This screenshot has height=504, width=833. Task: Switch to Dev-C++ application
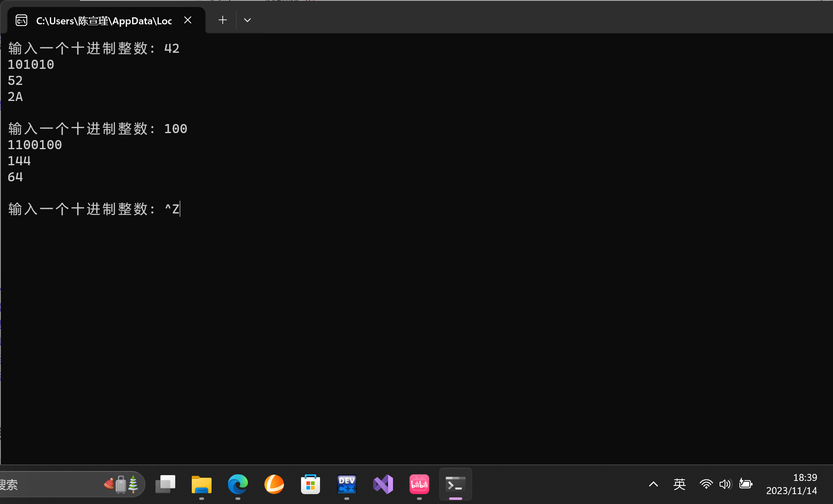[347, 484]
